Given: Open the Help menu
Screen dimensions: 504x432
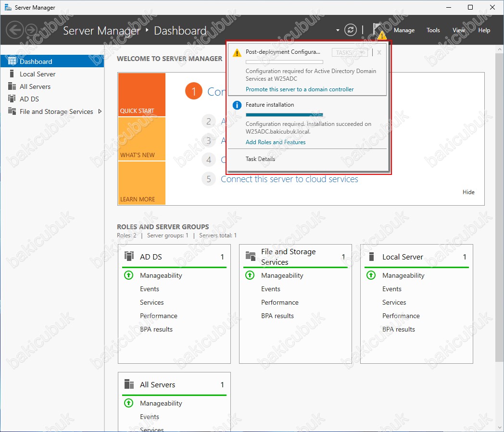Looking at the screenshot, I should click(x=484, y=30).
